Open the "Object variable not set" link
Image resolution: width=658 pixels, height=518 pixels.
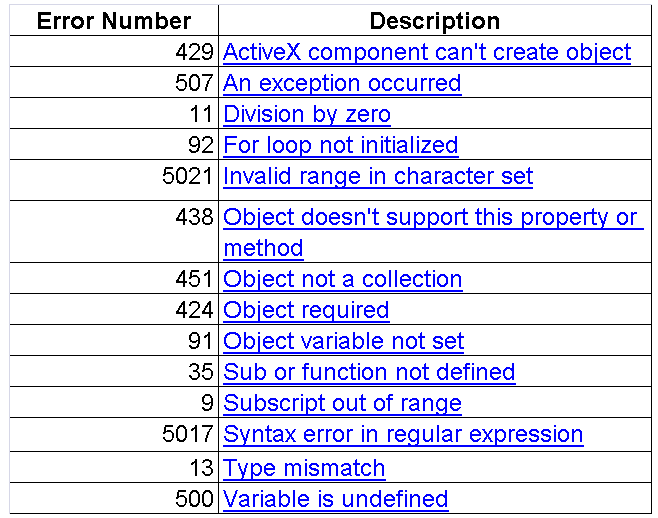click(343, 341)
